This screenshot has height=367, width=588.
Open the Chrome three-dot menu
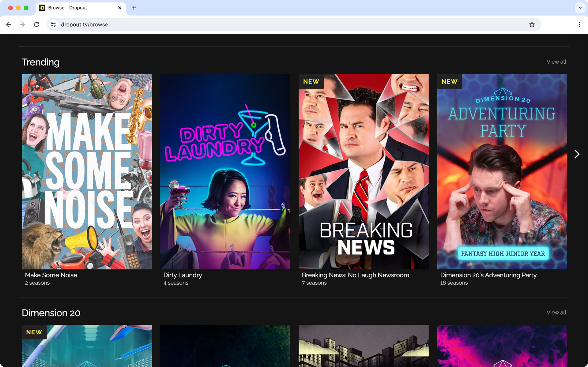point(579,24)
